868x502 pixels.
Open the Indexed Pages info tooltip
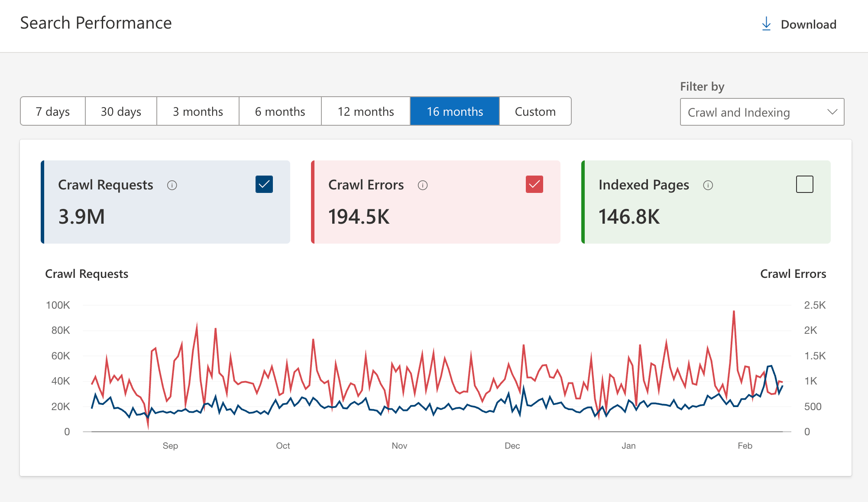708,186
